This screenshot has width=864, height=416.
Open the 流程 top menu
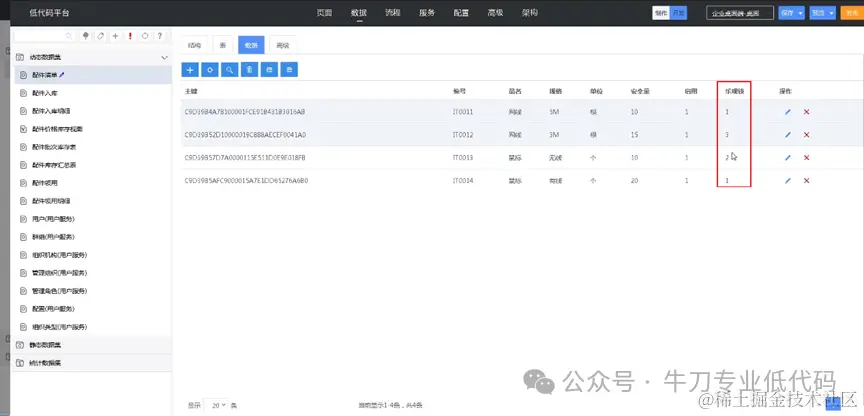[393, 13]
